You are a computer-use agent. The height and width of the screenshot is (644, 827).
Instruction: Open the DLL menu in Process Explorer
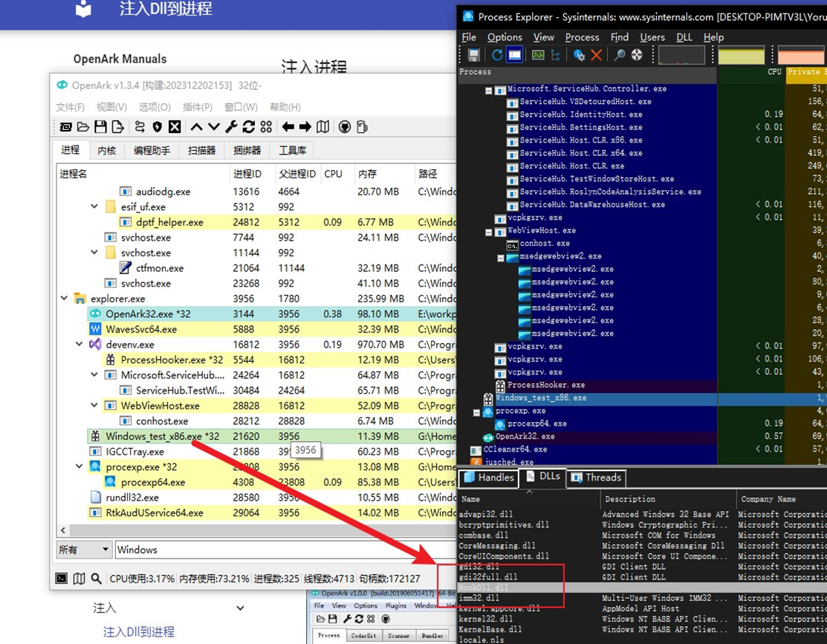pos(684,37)
